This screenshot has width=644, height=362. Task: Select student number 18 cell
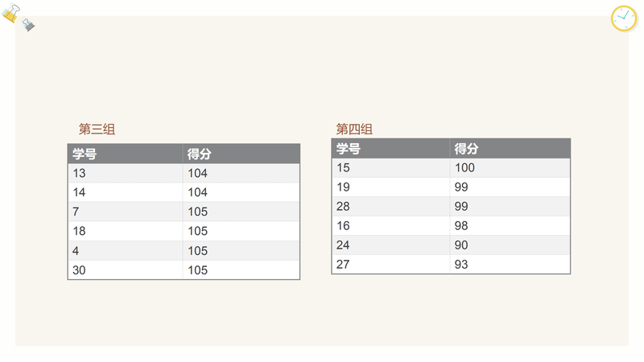(x=126, y=231)
